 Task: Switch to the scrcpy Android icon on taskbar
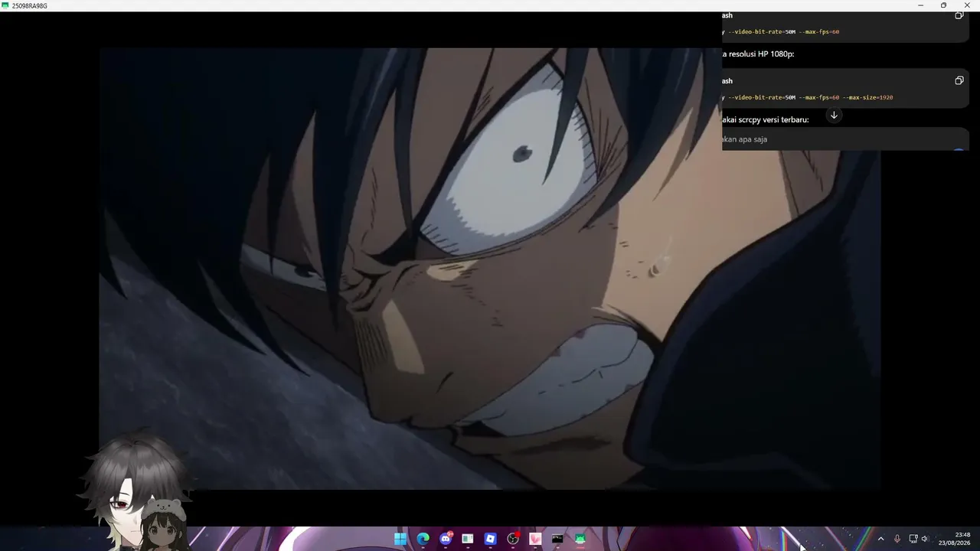pos(580,539)
